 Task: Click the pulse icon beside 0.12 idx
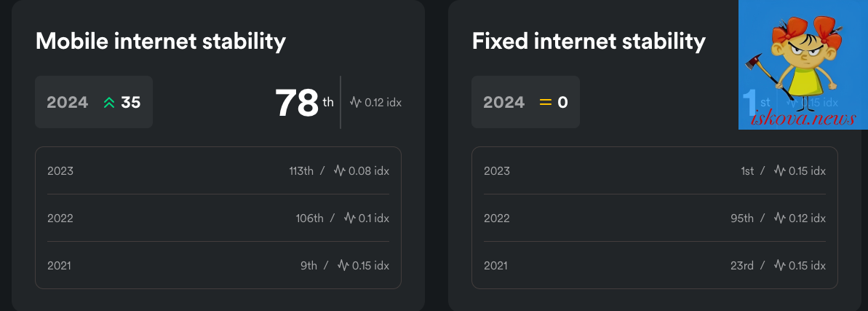[355, 103]
